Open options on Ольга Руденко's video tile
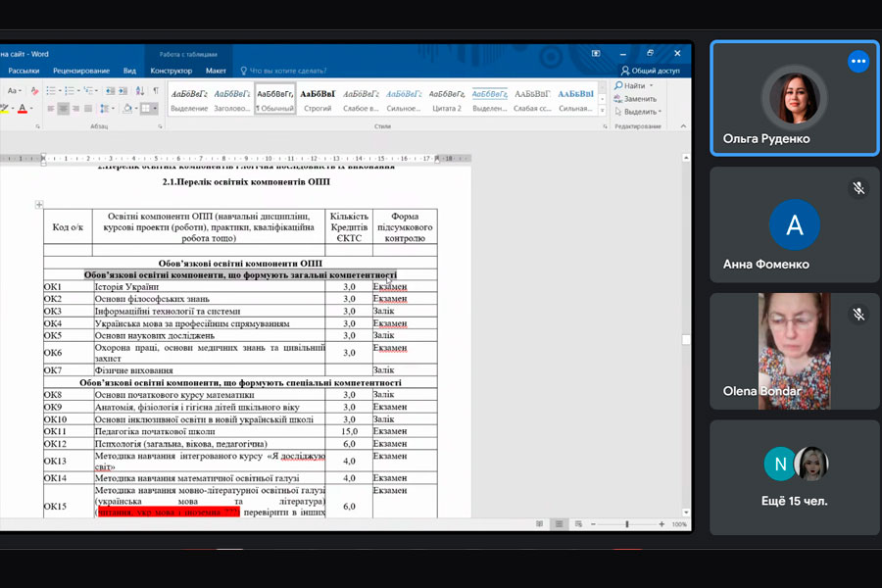Screen dimensions: 882x588 click(x=857, y=62)
